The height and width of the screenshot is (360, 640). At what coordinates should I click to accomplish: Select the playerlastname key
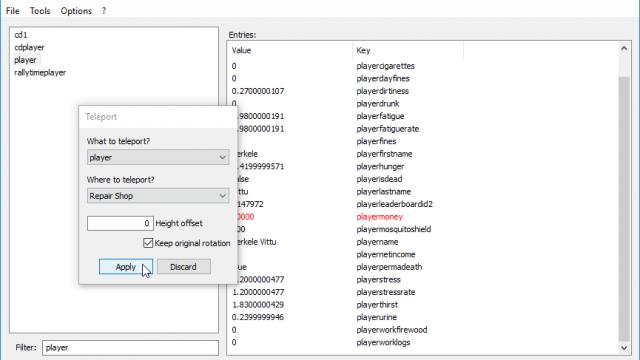tap(383, 192)
